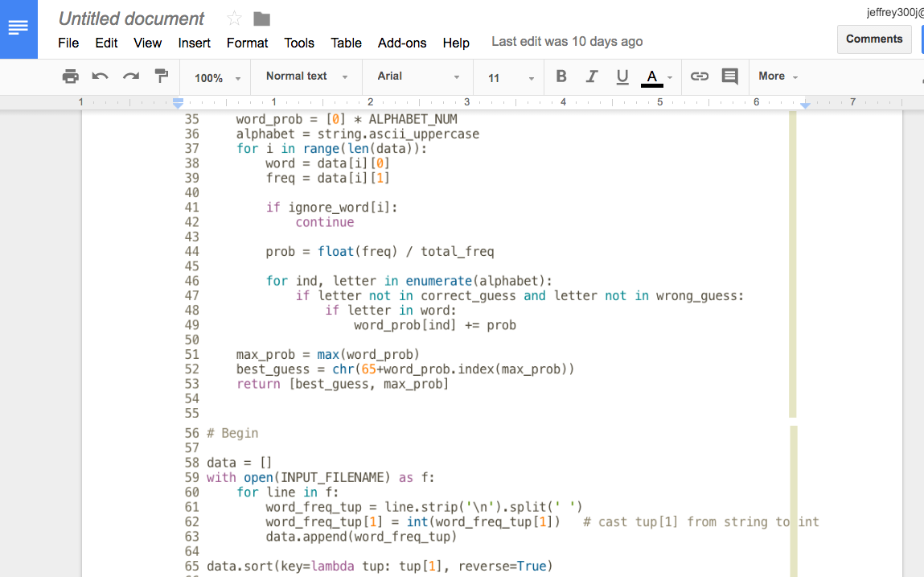Viewport: 924px width, 577px height.
Task: Open the Docs home menu icon
Action: (x=18, y=28)
